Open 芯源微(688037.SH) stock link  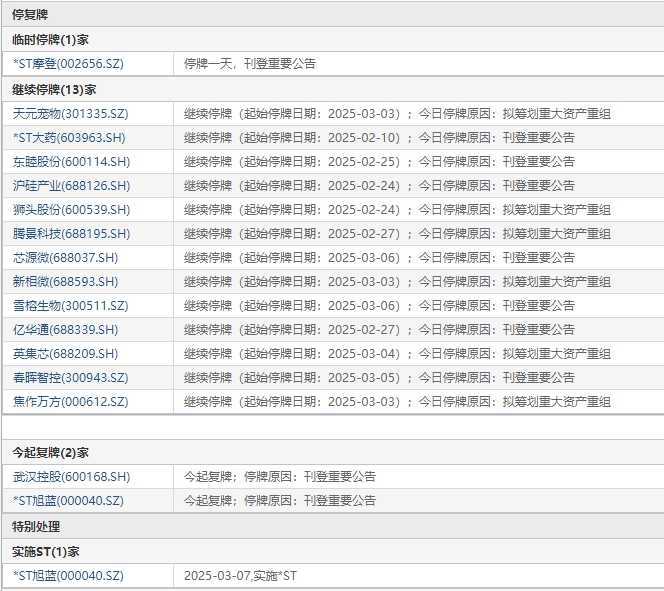click(65, 257)
